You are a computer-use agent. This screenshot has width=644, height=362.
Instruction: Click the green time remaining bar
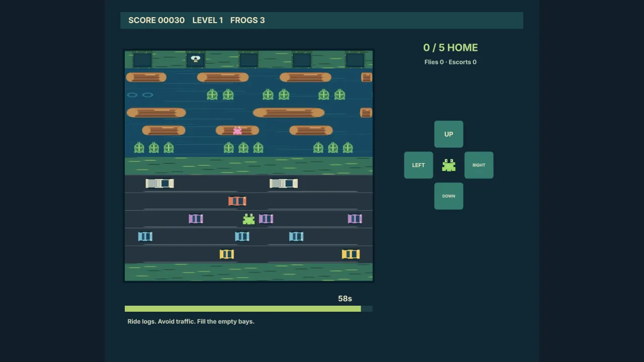click(x=243, y=309)
